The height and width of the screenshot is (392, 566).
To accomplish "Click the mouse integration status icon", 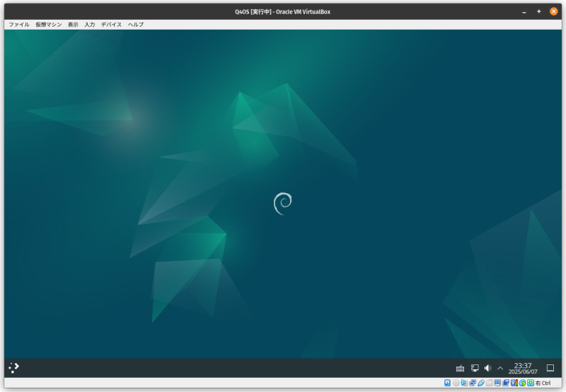I will click(x=522, y=383).
